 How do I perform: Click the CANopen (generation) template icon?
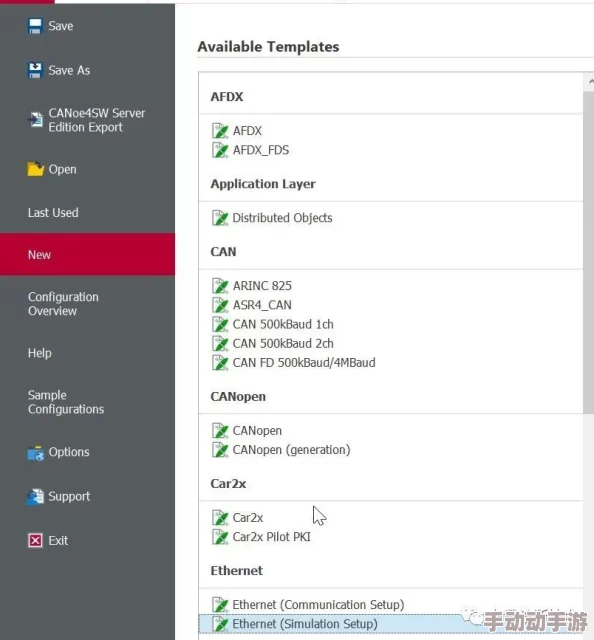(x=220, y=450)
